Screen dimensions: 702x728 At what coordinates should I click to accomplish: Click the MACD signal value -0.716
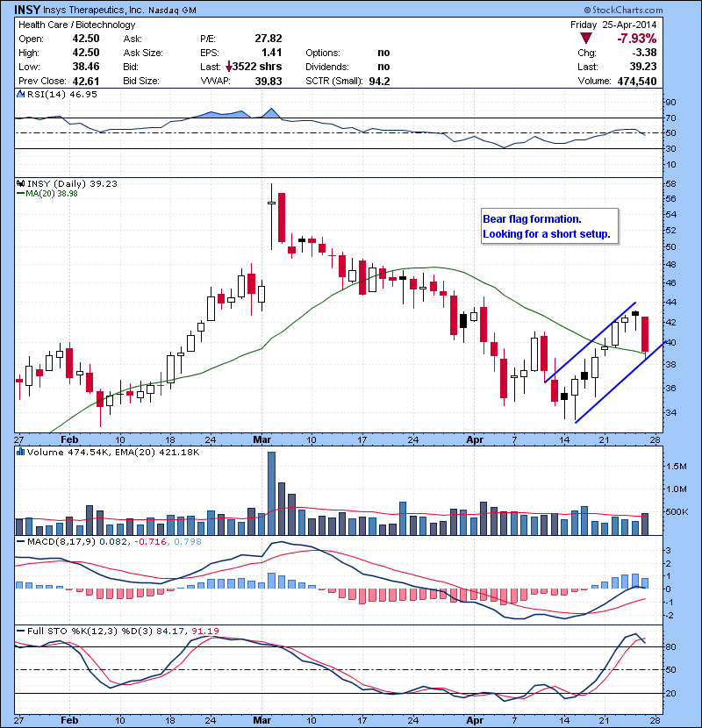click(152, 541)
